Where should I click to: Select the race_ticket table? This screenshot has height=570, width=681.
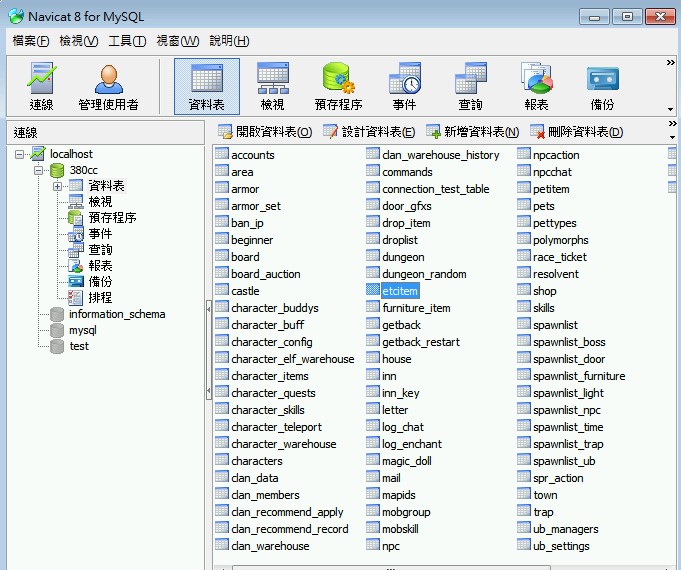(560, 257)
